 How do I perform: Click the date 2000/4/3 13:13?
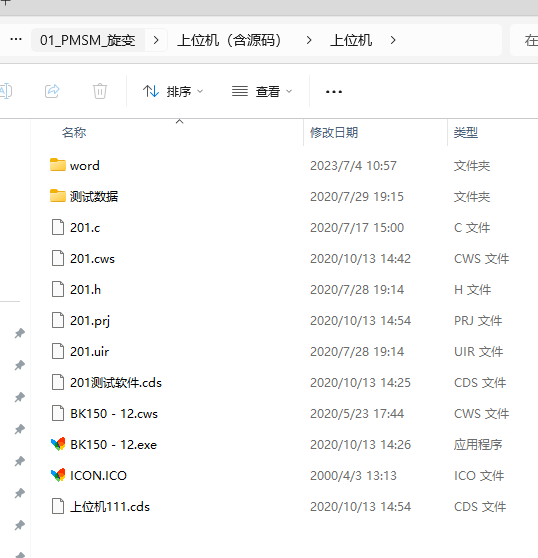(353, 475)
